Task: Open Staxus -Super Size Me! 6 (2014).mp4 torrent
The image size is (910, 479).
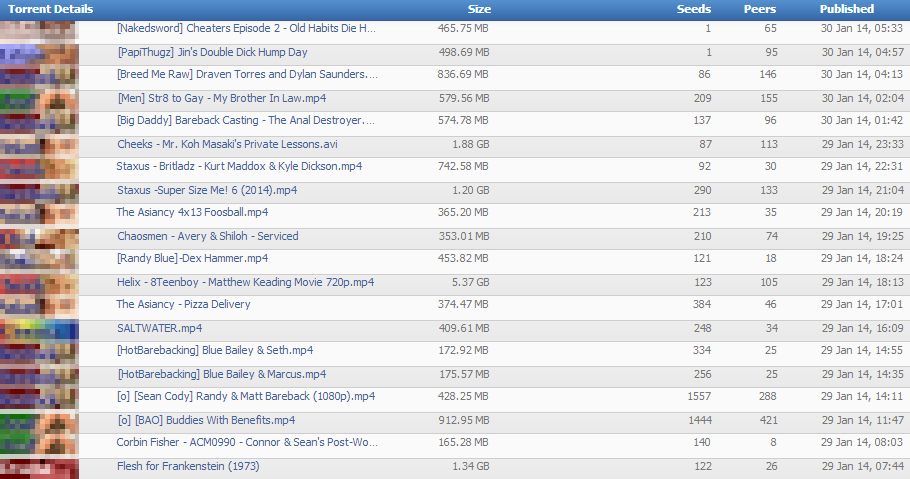Action: tap(207, 190)
